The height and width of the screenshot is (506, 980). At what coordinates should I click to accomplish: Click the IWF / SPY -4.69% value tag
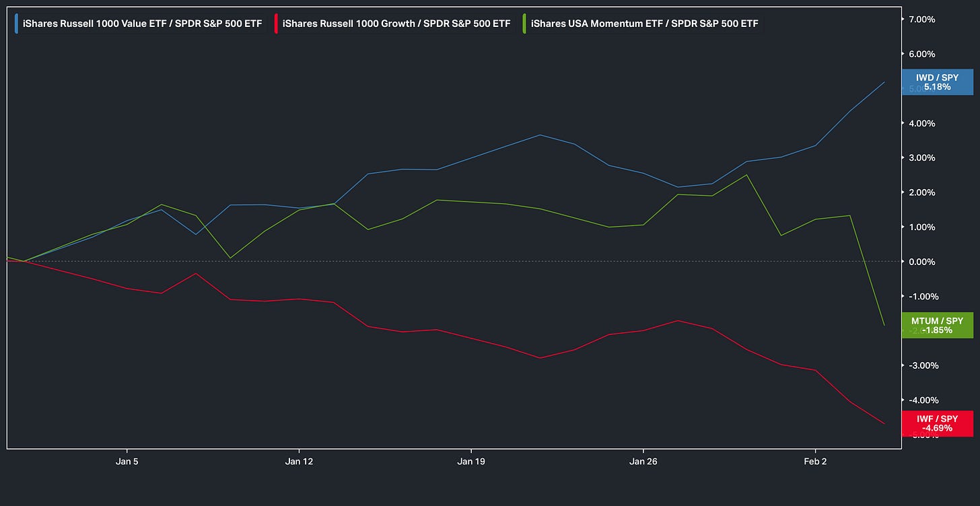click(x=937, y=423)
